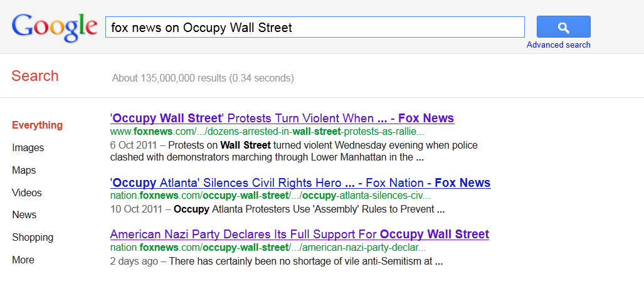This screenshot has height=301, width=644.
Task: Click the blue magnifying glass search button
Action: (x=564, y=27)
